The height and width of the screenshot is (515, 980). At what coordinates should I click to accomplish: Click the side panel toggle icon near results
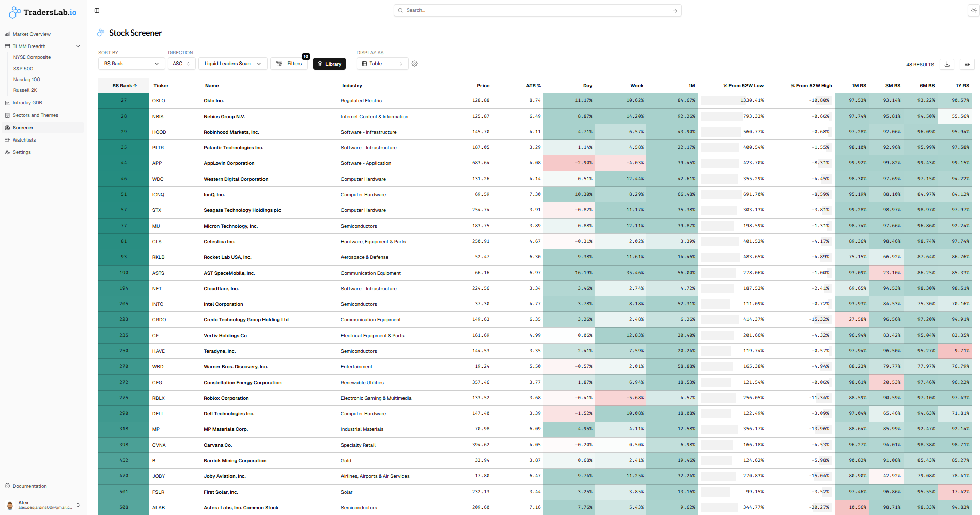[x=967, y=65]
